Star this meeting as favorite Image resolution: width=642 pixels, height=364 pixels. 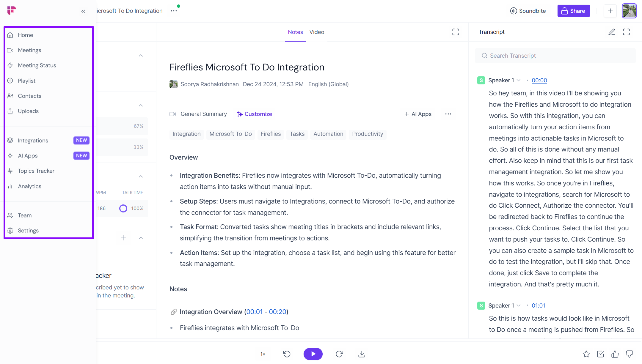click(x=586, y=354)
